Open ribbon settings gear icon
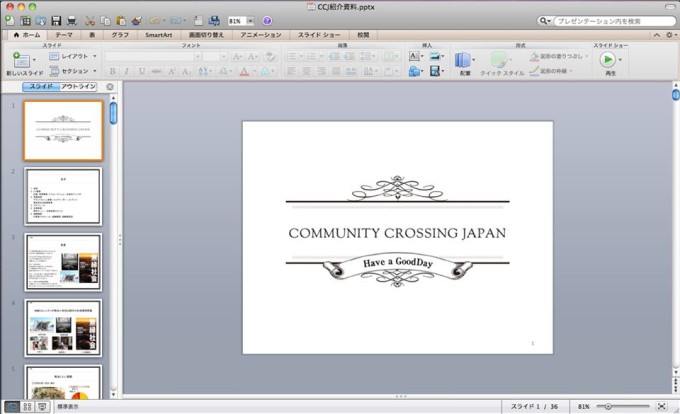This screenshot has height=414, width=680. [669, 35]
